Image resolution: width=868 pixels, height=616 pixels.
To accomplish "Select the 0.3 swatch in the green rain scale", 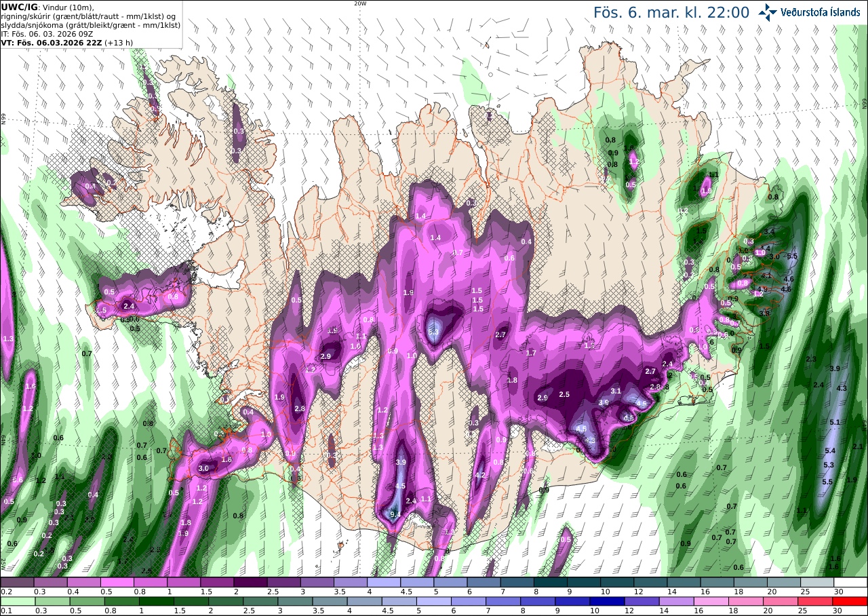I will point(52,601).
